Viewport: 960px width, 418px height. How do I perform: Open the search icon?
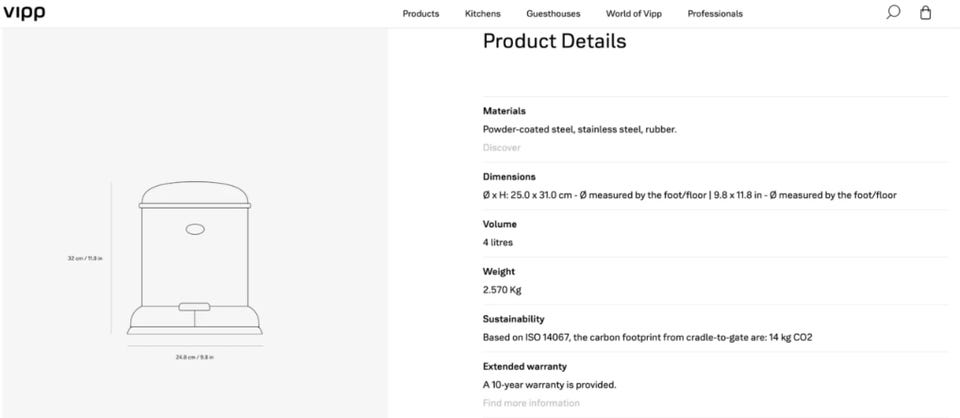tap(893, 13)
